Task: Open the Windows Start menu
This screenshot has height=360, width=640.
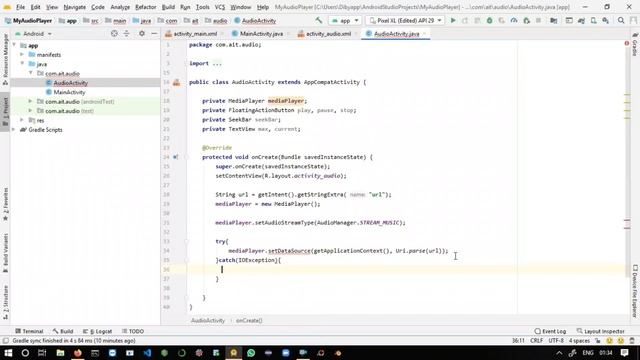Action: point(8,353)
